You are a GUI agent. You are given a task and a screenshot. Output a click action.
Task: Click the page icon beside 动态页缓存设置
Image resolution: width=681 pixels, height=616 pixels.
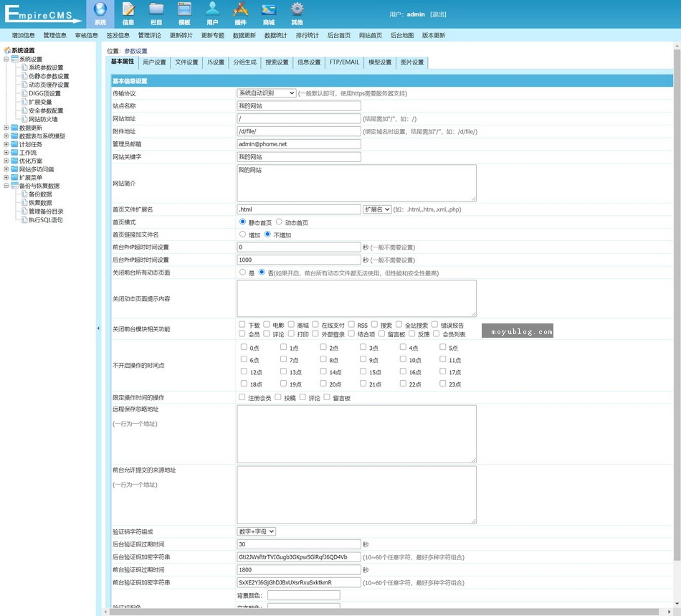(x=25, y=85)
